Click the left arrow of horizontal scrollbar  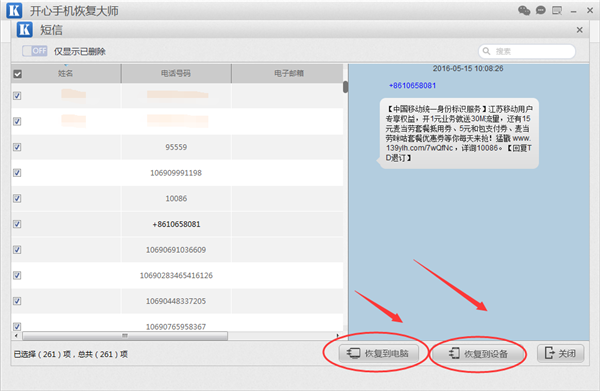(x=16, y=336)
